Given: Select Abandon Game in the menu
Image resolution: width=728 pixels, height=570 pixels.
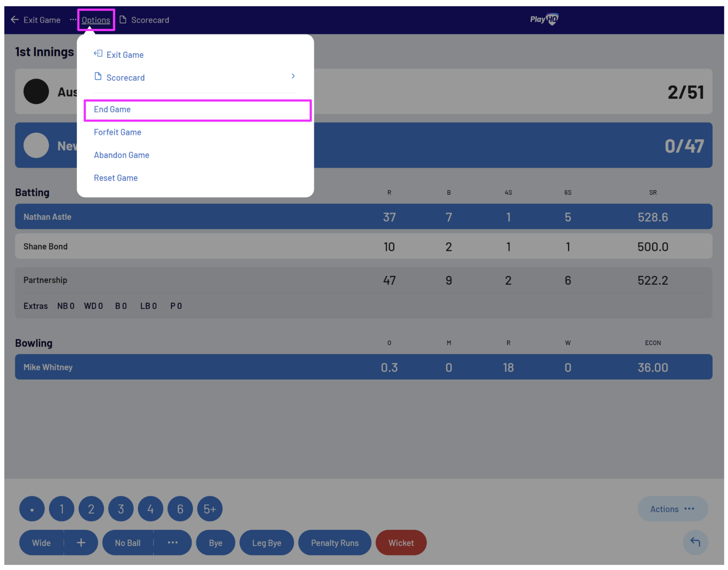Looking at the screenshot, I should [121, 155].
